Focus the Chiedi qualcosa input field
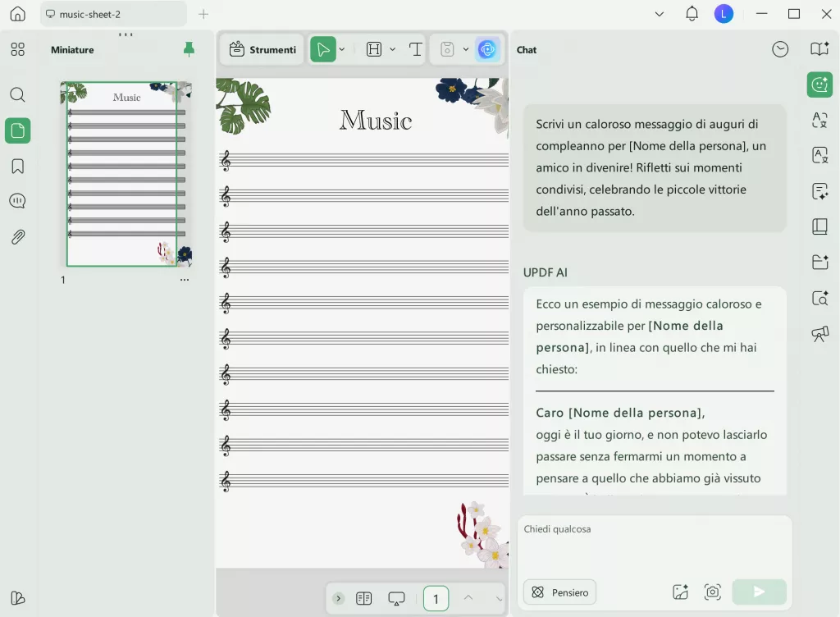 [654, 546]
